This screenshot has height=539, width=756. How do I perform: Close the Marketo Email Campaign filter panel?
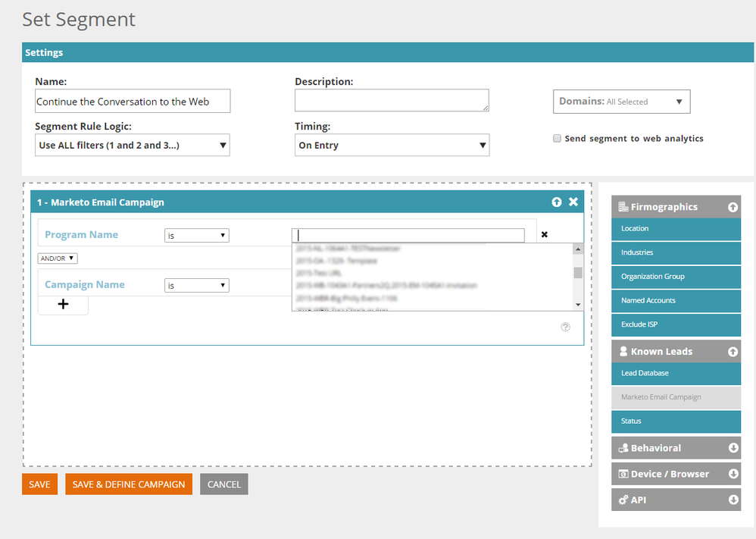(573, 202)
